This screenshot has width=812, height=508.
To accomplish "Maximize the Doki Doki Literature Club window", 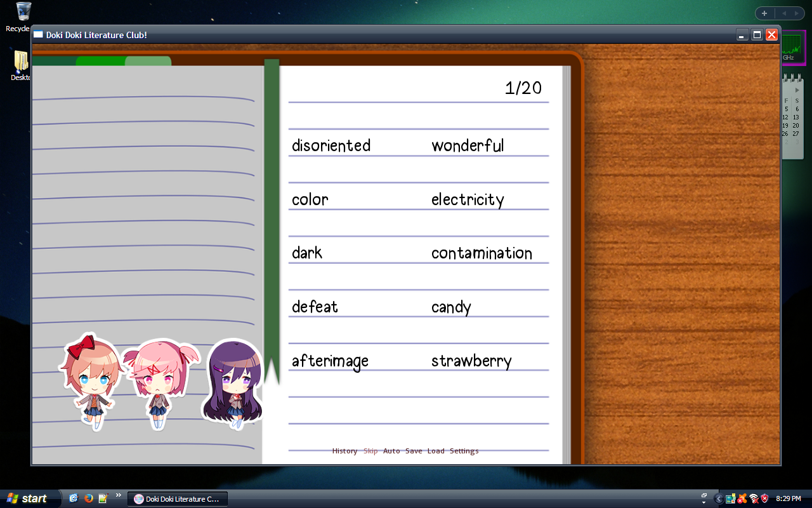I will [x=757, y=35].
